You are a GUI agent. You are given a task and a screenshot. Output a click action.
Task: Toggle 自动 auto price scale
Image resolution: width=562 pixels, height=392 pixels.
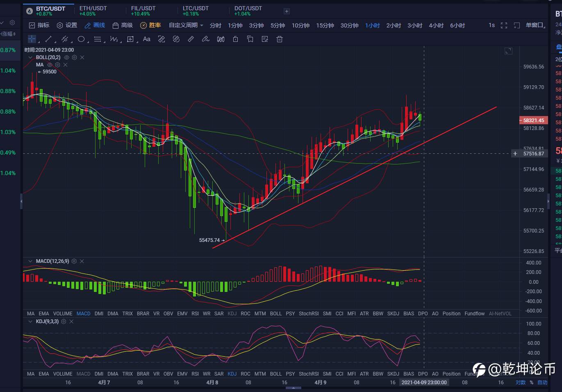[x=542, y=383]
